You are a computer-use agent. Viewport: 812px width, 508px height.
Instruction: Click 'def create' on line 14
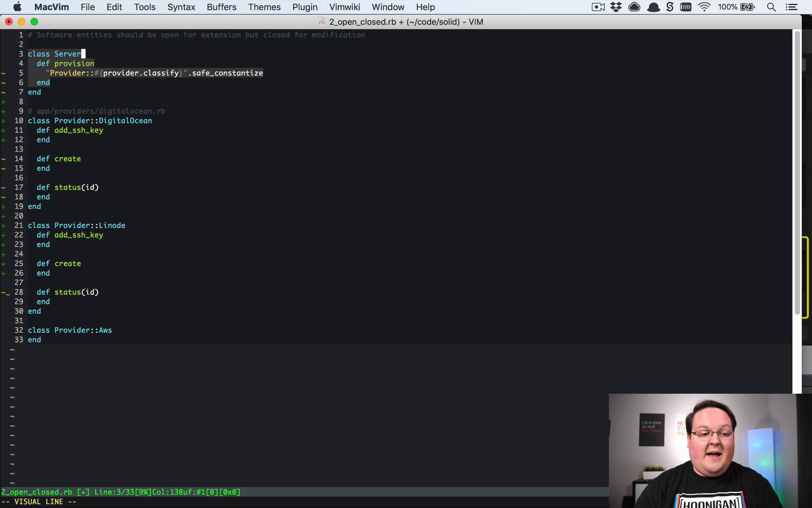point(59,159)
